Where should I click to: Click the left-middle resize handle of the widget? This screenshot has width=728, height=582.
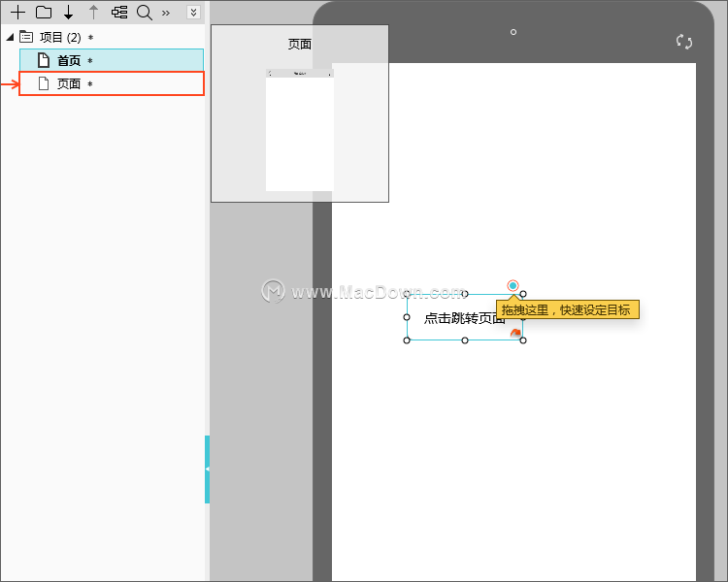coord(407,317)
